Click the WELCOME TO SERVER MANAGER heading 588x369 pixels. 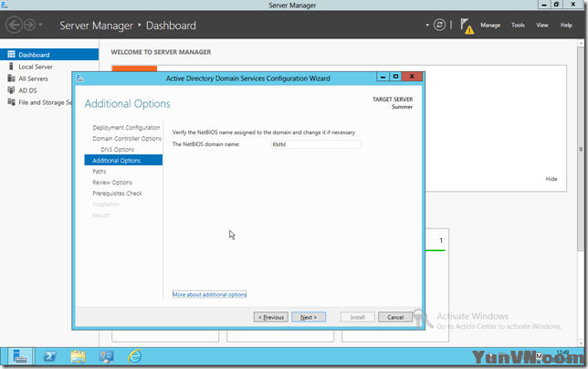[161, 52]
